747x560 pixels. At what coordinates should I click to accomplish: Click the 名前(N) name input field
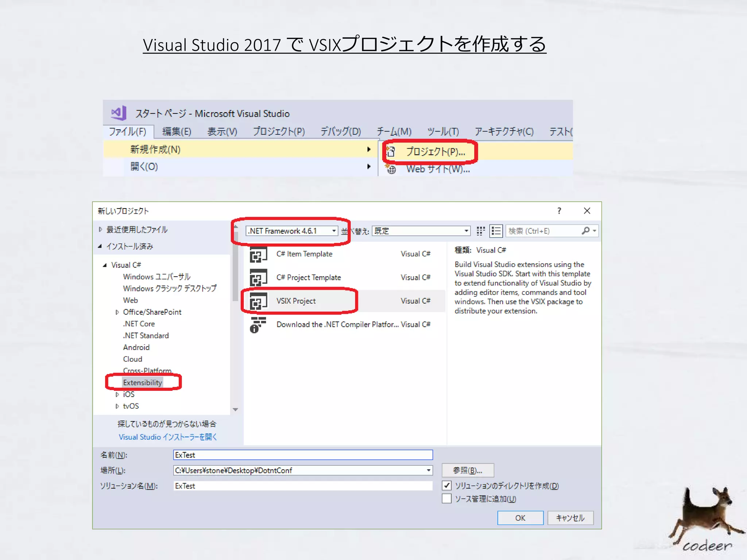click(x=303, y=455)
